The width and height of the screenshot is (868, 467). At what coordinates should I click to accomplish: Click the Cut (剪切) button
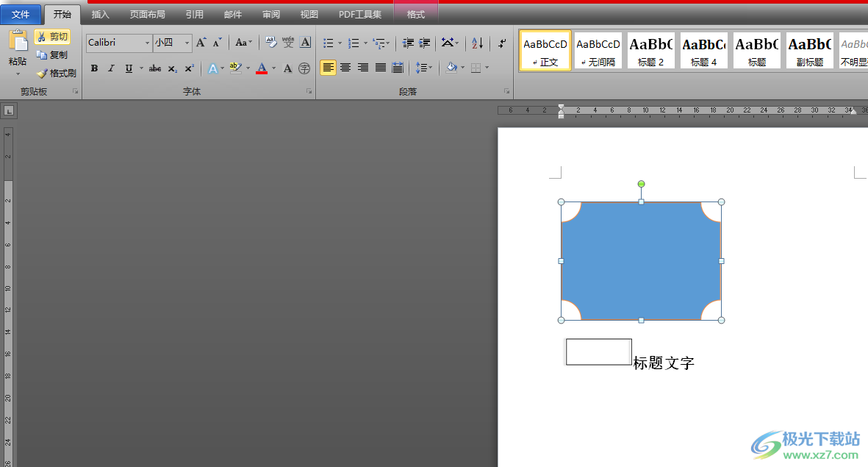coord(52,37)
